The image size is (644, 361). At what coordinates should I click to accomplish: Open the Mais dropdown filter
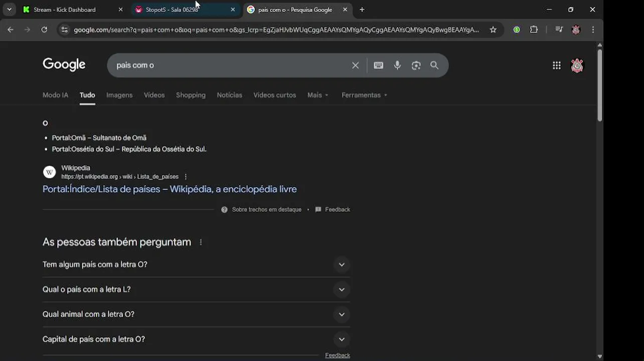click(318, 95)
